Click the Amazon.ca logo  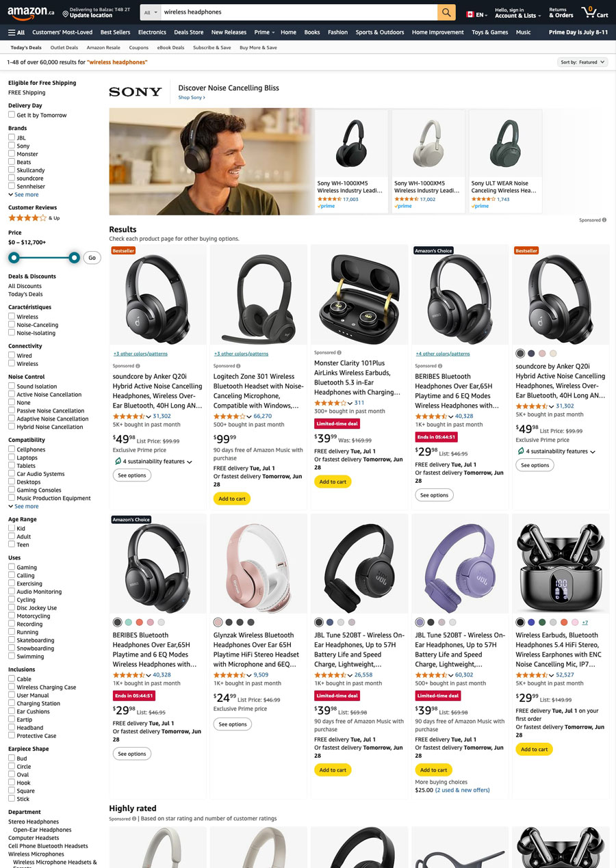pyautogui.click(x=31, y=12)
